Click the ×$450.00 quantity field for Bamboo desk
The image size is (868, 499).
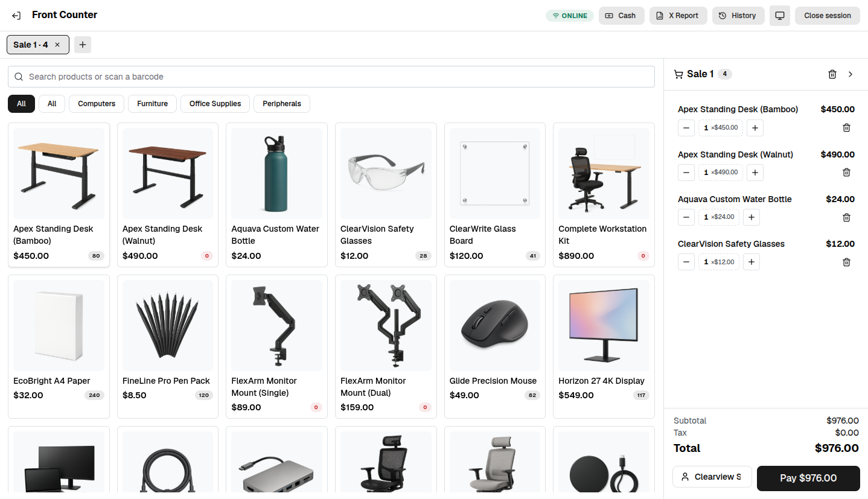tap(721, 128)
